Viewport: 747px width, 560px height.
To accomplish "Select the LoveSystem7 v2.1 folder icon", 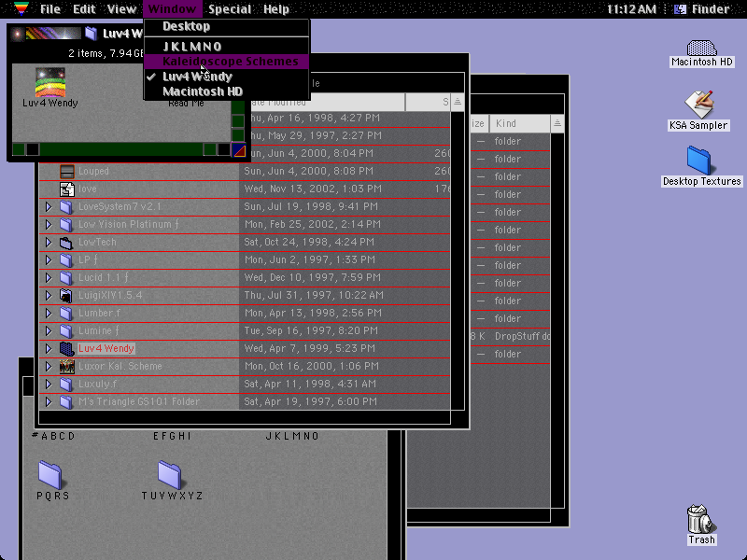I will point(66,206).
